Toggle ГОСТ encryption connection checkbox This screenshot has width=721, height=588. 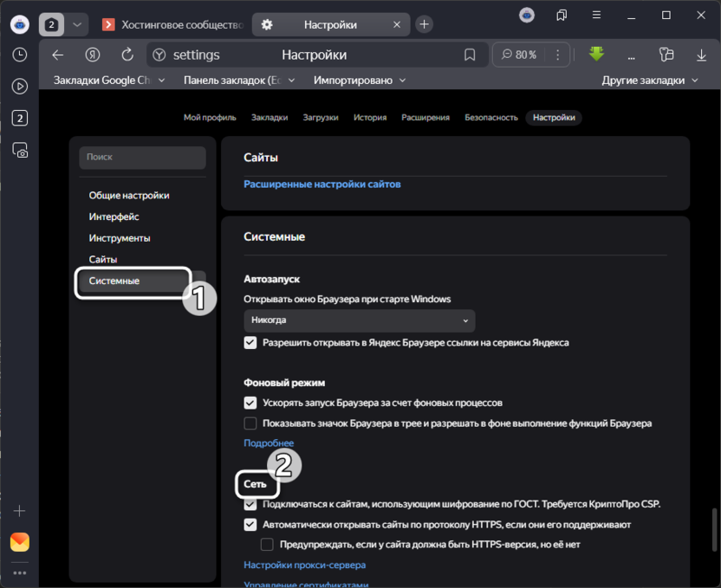coord(250,504)
